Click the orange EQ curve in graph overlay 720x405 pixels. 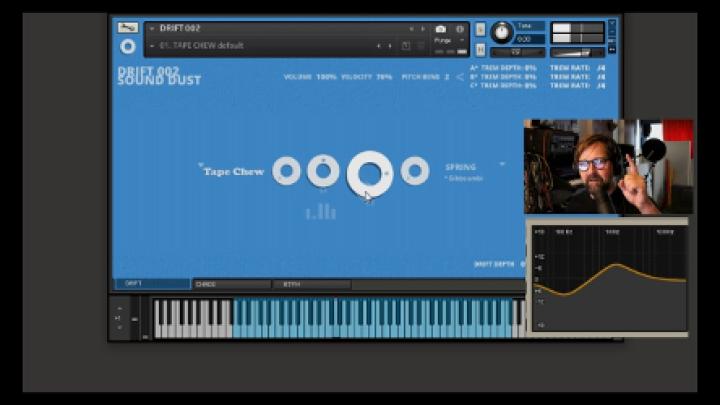pos(615,265)
